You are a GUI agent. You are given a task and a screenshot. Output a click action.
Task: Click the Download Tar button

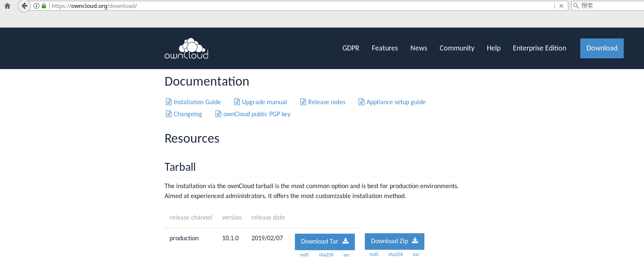tap(325, 242)
